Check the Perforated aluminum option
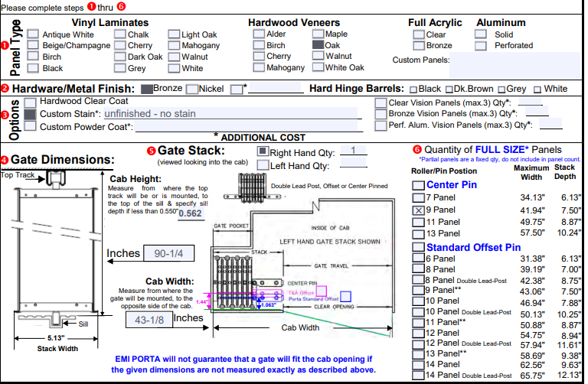 click(481, 46)
